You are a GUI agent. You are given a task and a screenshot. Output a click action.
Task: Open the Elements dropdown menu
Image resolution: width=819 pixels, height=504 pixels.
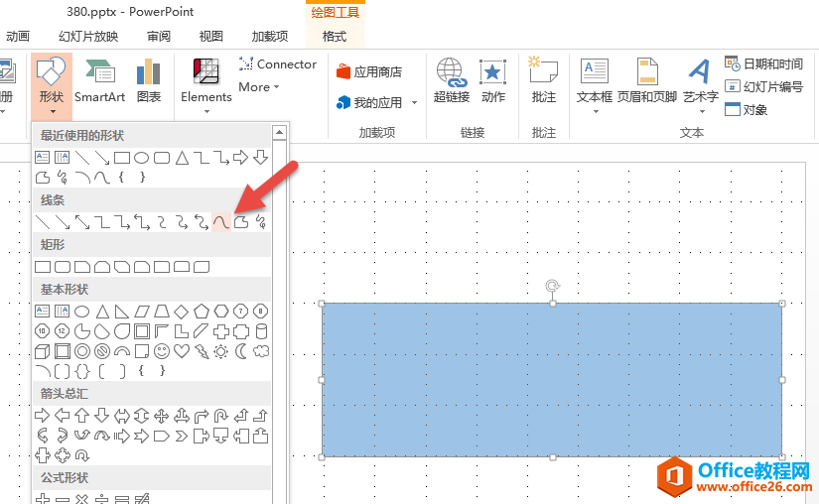[x=206, y=81]
